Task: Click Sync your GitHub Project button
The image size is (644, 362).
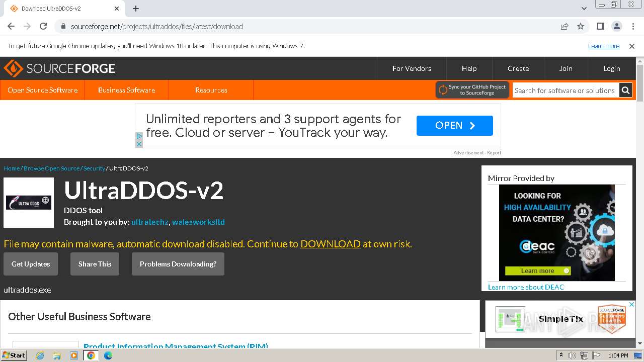Action: coord(472,90)
